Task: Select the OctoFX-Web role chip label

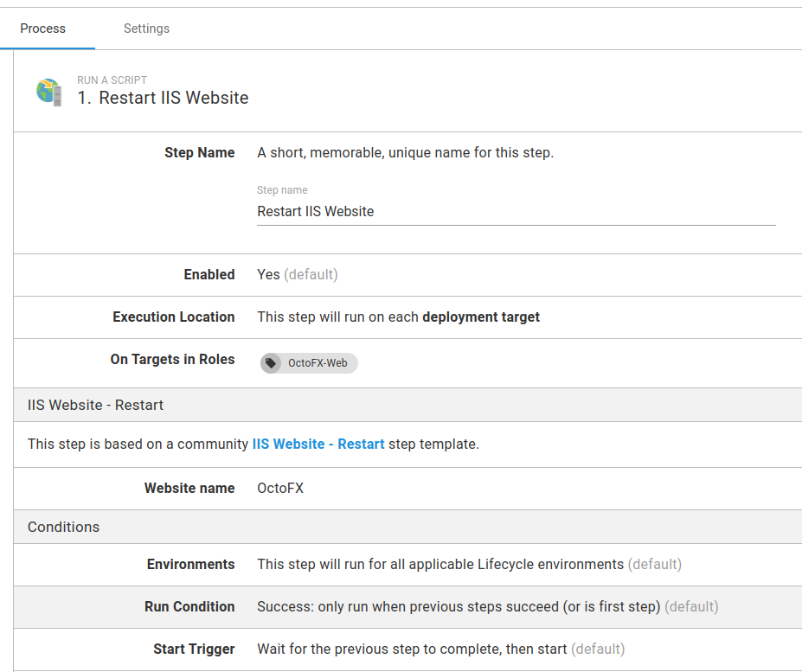Action: 318,363
